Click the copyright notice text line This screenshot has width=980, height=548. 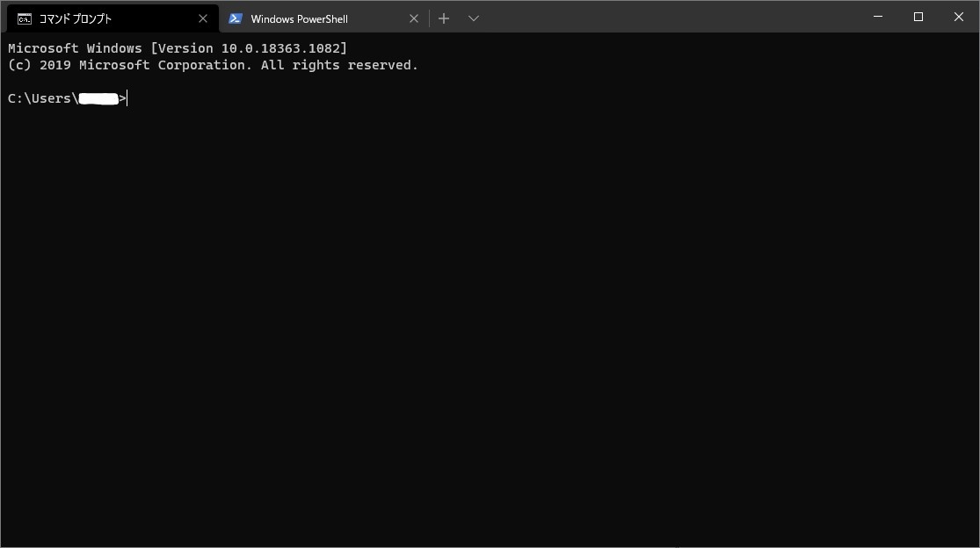(x=211, y=64)
